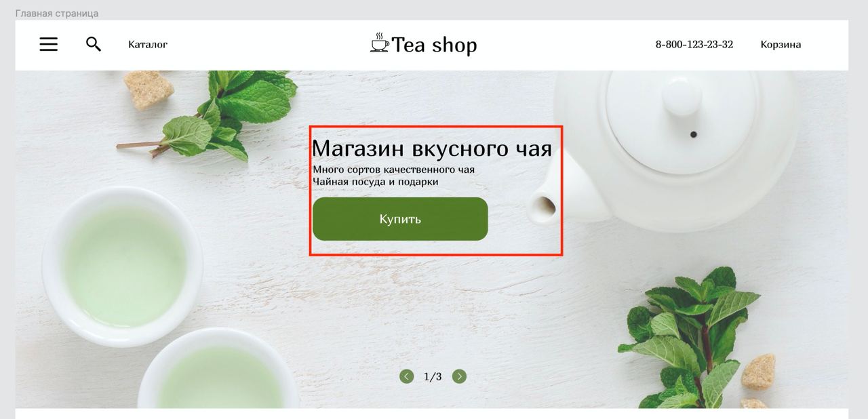868x419 pixels.
Task: Click the Чайная посуда и подарки line
Action: [x=375, y=182]
